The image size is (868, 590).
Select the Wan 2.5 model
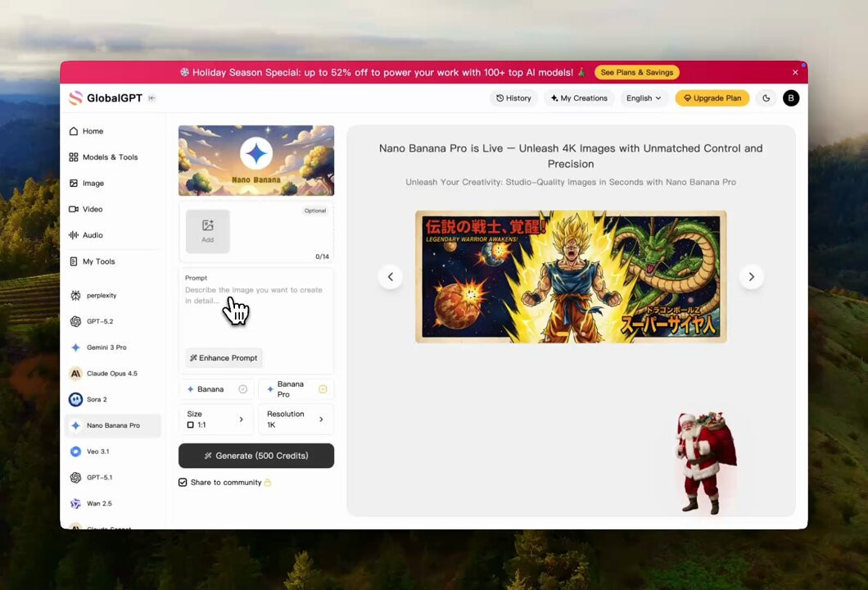click(x=113, y=504)
